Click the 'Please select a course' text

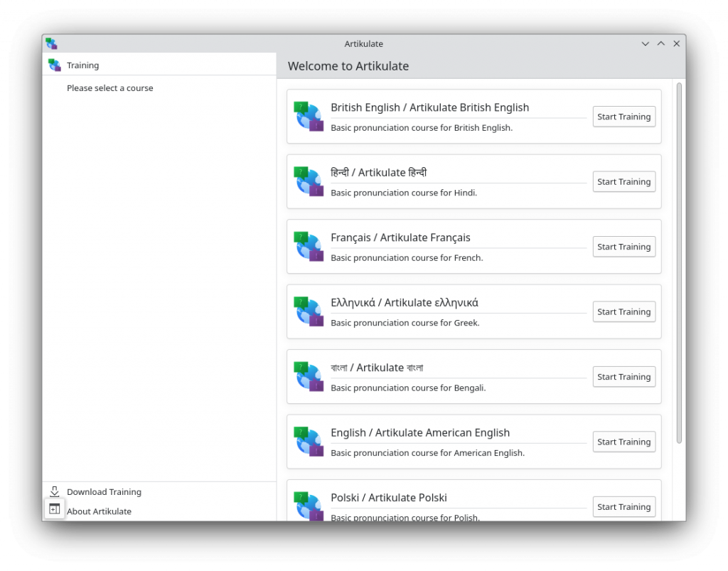110,88
